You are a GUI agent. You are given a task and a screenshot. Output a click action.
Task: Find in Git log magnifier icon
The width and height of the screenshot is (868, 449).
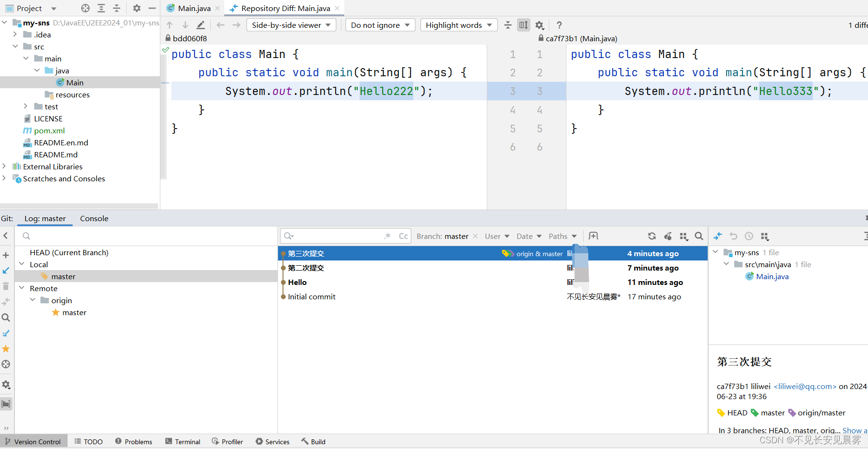click(x=699, y=236)
